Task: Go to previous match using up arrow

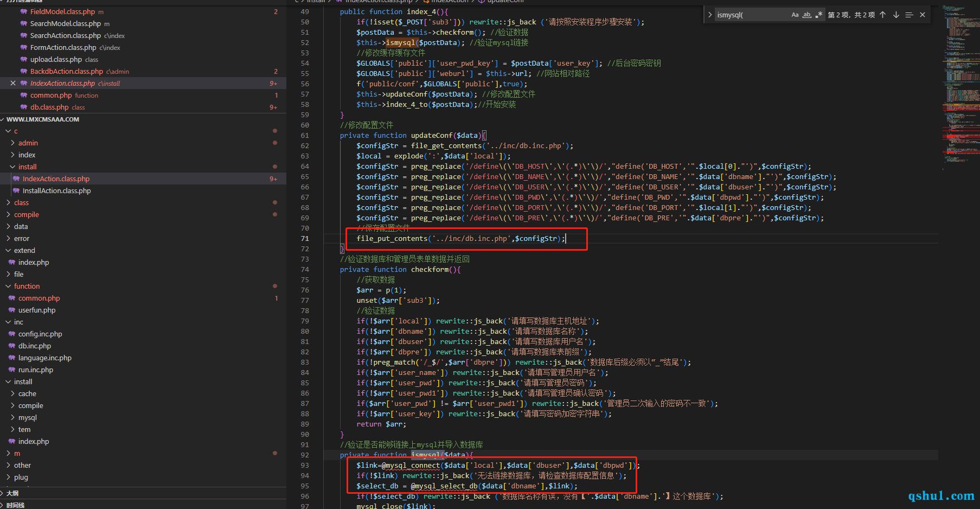Action: coord(883,15)
